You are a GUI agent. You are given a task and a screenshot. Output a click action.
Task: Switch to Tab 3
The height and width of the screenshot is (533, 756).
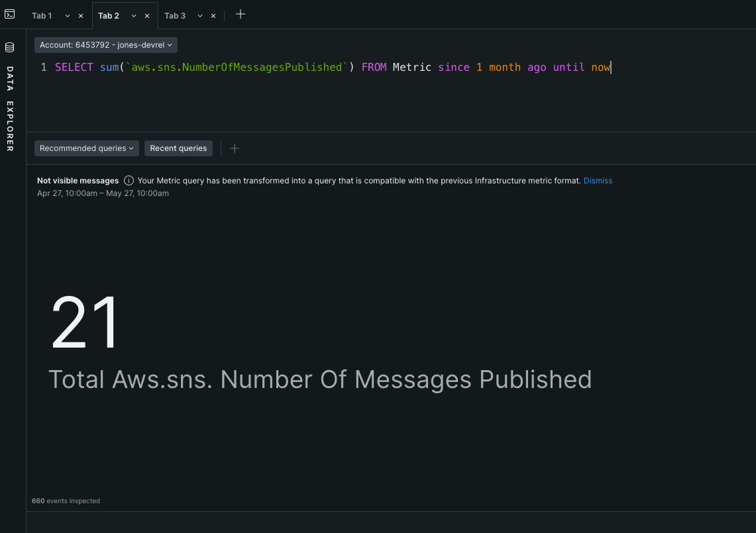coord(174,15)
